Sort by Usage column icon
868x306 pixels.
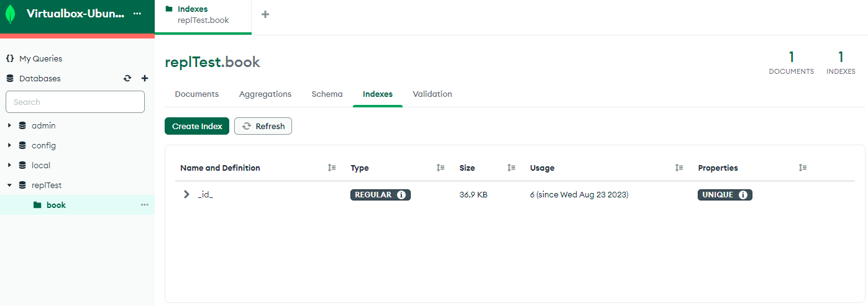[679, 168]
